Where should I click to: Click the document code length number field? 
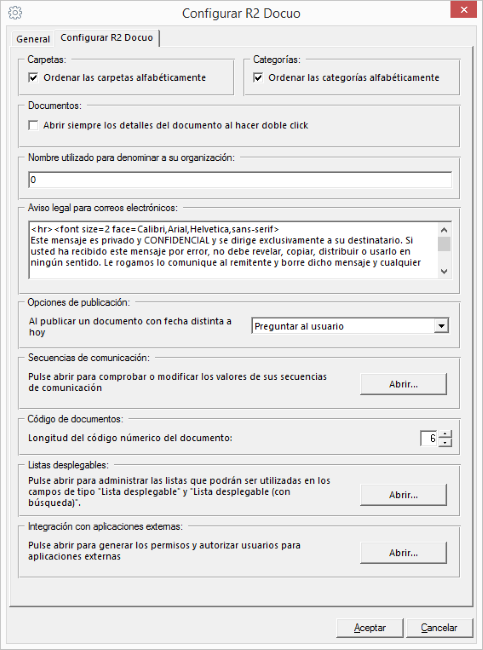coord(429,438)
